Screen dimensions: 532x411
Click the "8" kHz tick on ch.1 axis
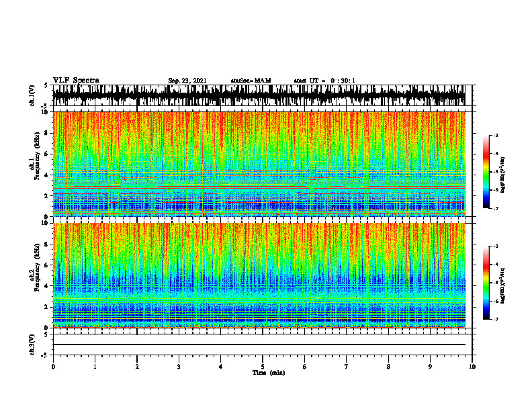(x=46, y=133)
